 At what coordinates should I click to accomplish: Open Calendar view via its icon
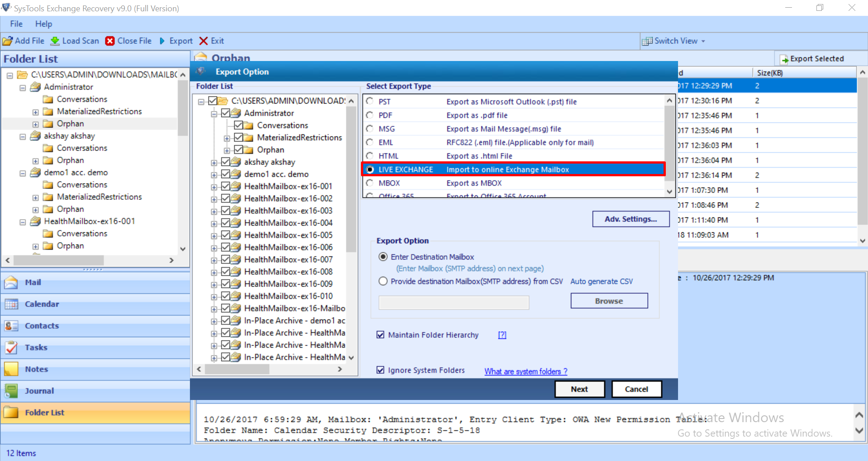click(x=11, y=304)
